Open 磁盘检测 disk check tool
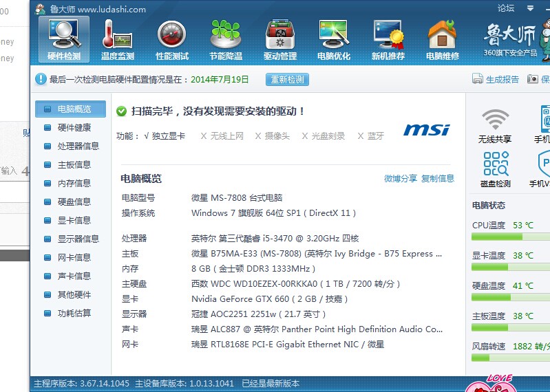550x392 pixels. click(x=496, y=169)
